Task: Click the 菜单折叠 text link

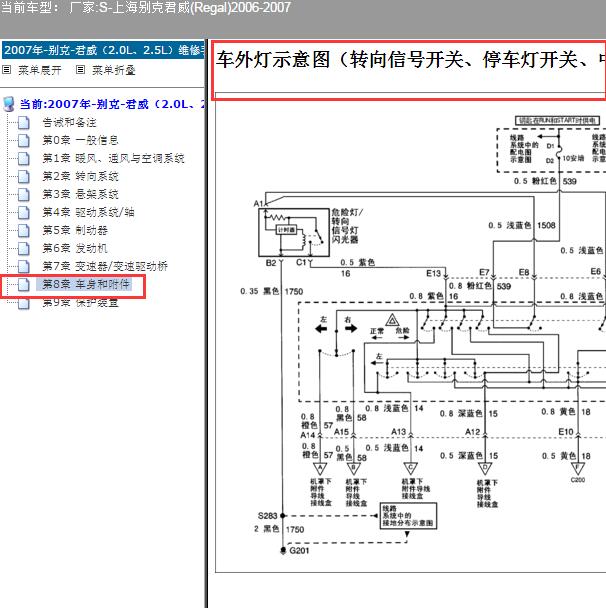Action: pyautogui.click(x=114, y=70)
